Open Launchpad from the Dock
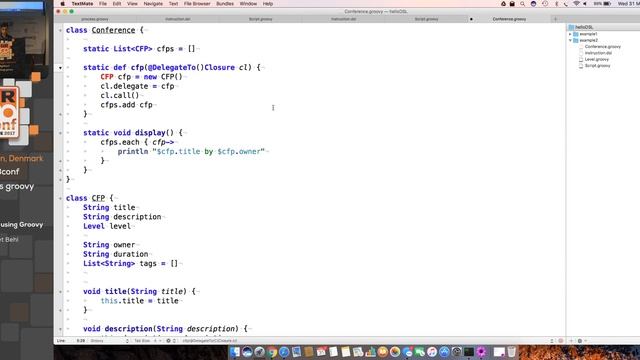Screen dimensions: 640x360 pyautogui.click(x=259, y=352)
